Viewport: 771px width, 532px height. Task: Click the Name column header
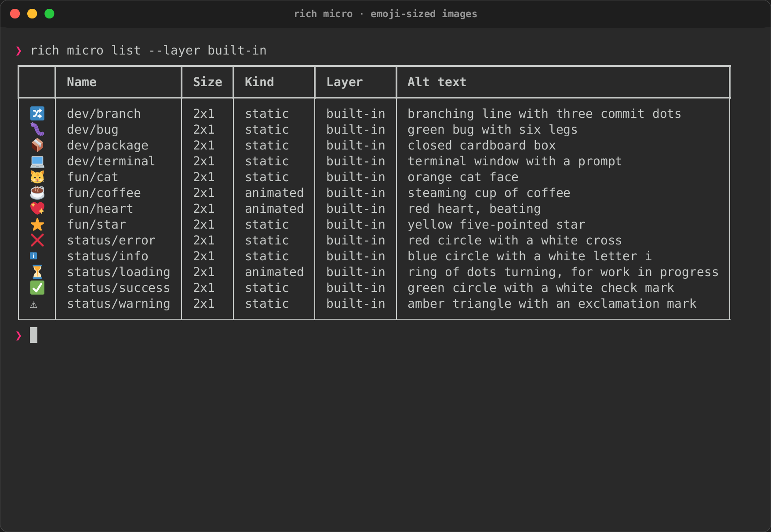82,82
